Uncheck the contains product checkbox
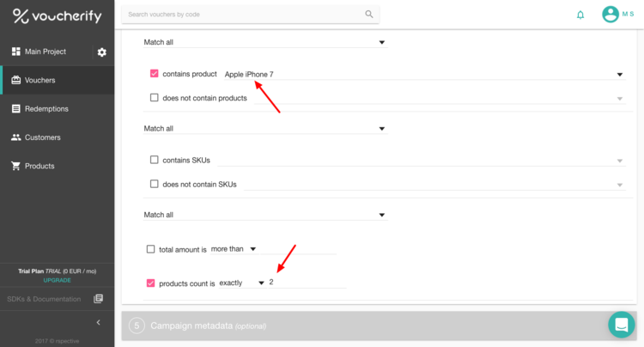 click(155, 74)
